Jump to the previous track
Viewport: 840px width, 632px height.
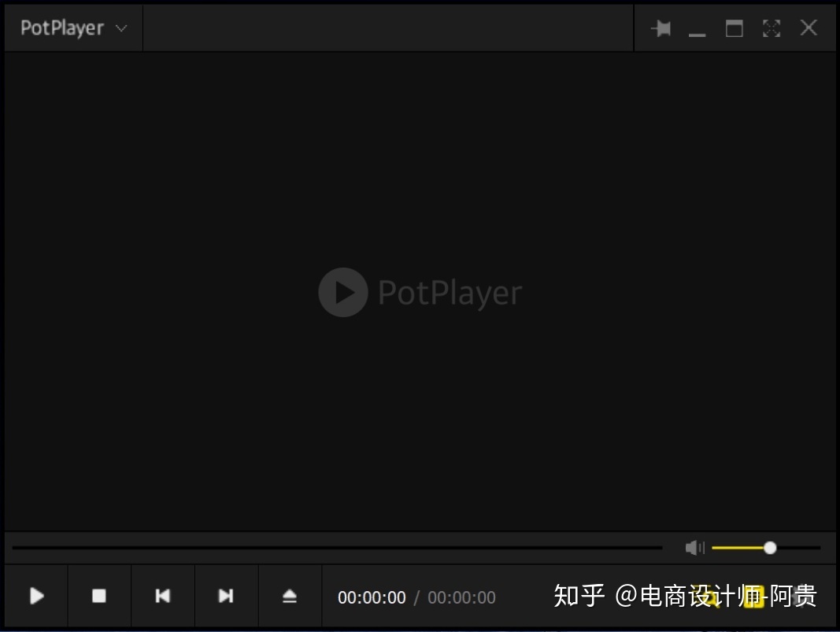pyautogui.click(x=163, y=596)
